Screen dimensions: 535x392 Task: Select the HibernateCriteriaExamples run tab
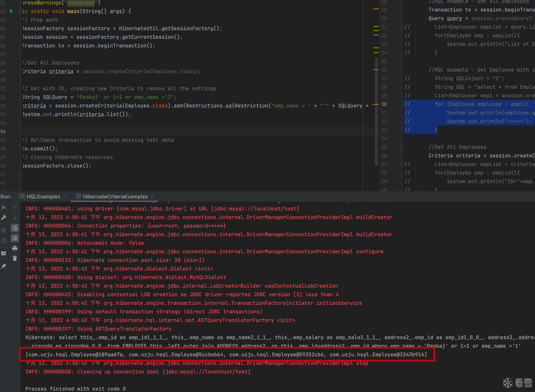[x=115, y=196]
